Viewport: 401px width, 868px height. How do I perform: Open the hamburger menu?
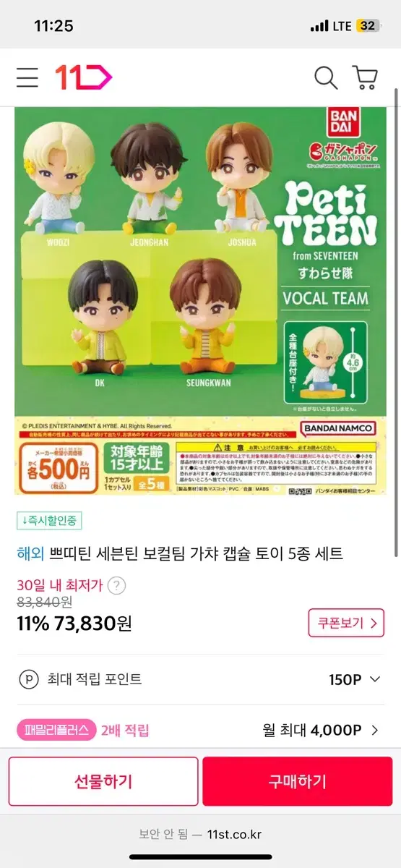point(27,77)
